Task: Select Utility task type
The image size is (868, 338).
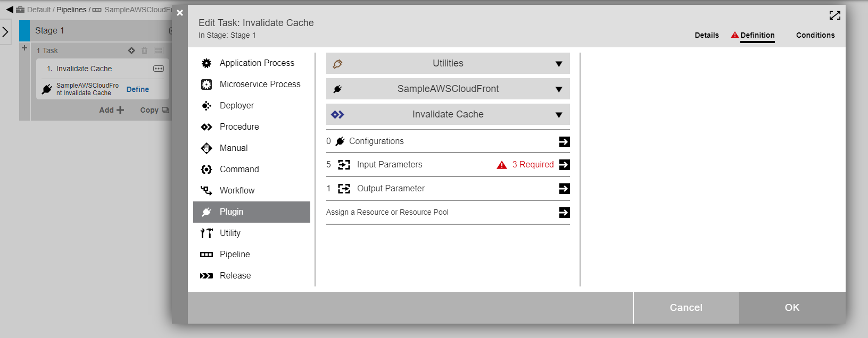Action: (252, 233)
